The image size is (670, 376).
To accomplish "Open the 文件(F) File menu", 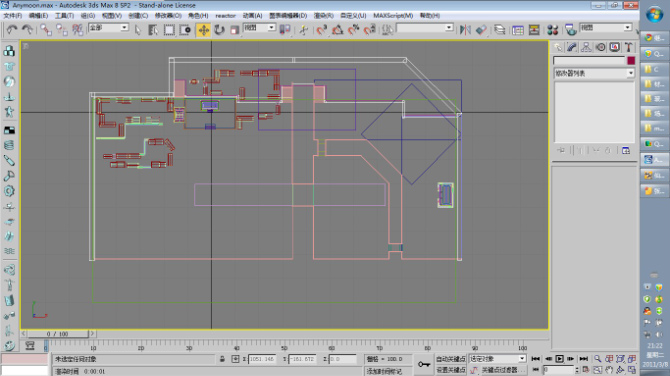I will [x=12, y=15].
